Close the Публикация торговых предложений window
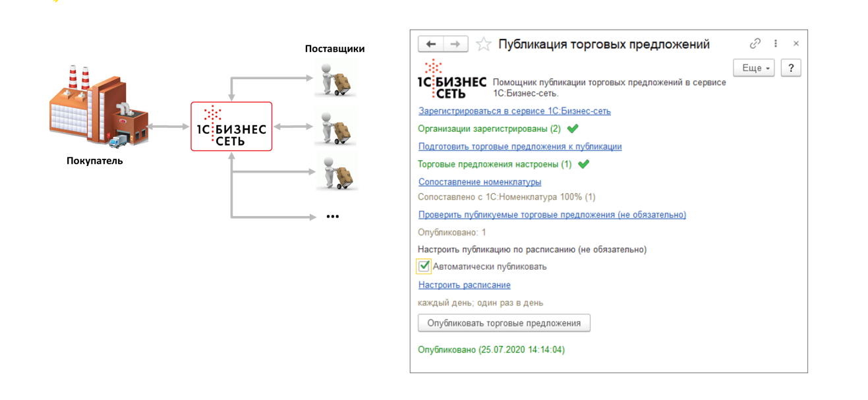 coord(796,43)
